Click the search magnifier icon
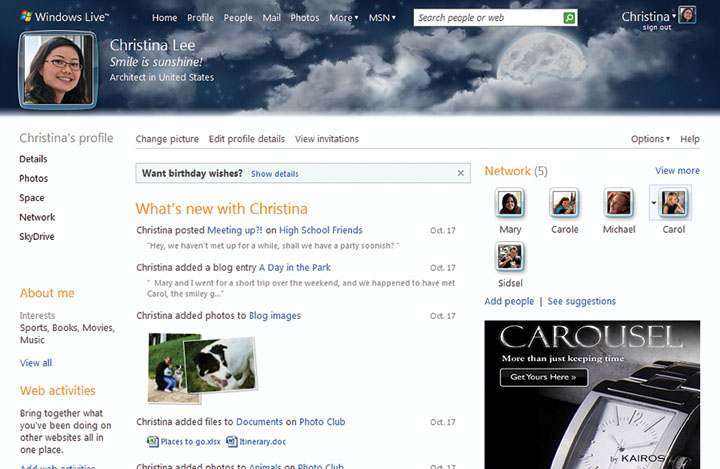 569,18
